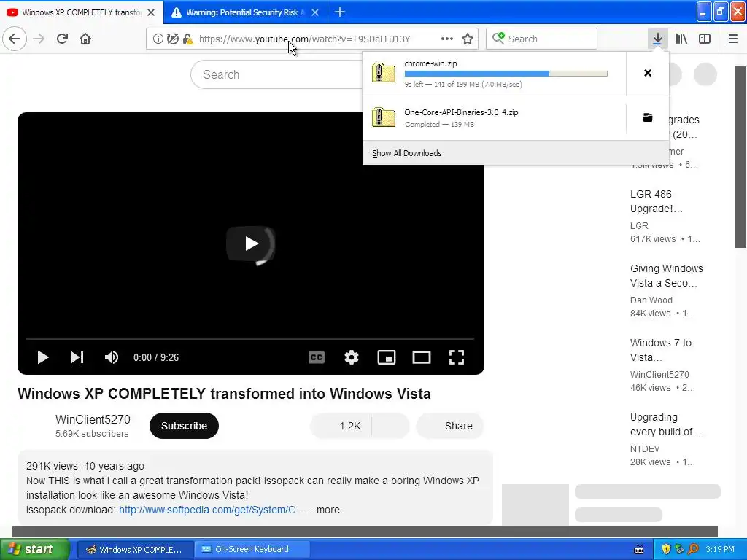Like the video showing 1.2K
Viewport: 747px width, 560px height.
click(341, 426)
